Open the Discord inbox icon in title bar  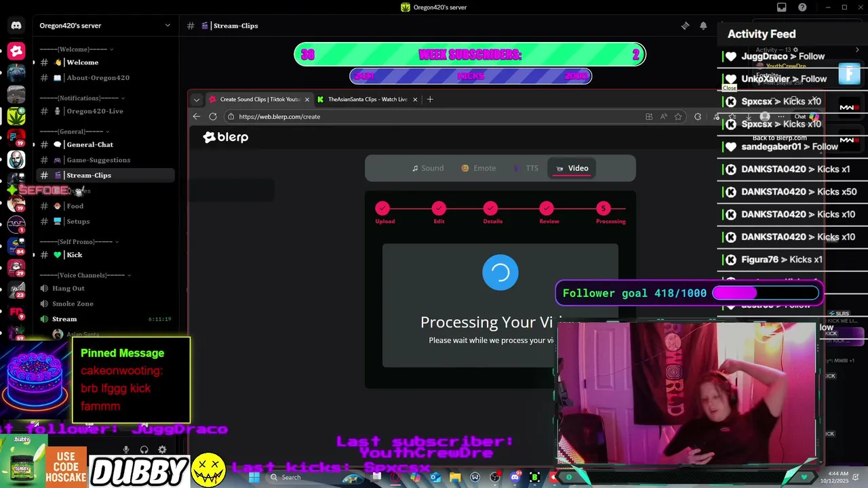(x=782, y=7)
